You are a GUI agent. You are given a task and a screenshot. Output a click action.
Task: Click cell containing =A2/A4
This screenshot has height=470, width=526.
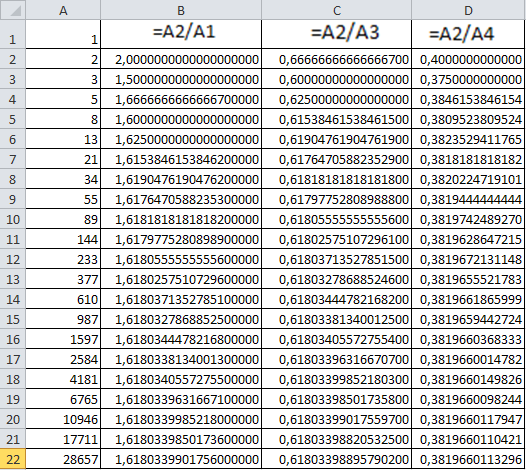point(468,34)
